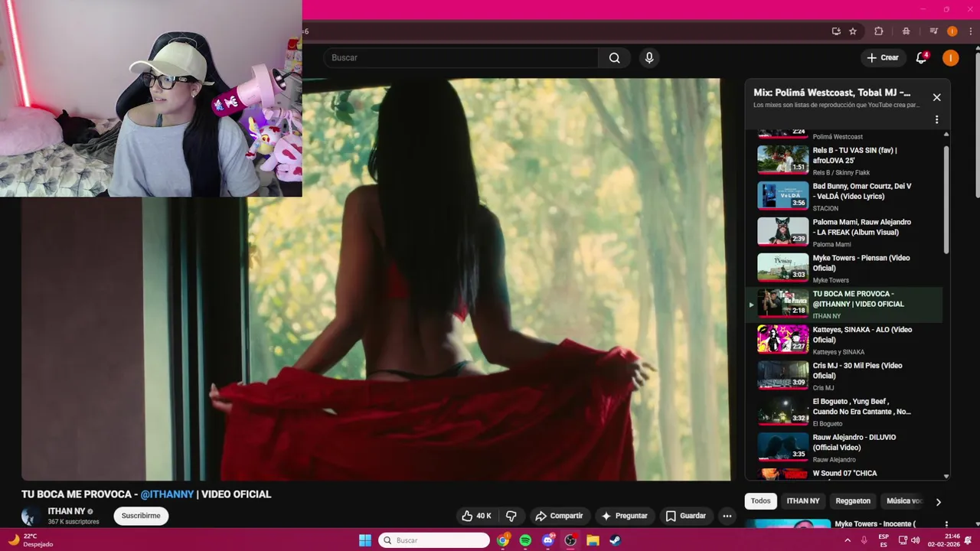Open more actions ellipsis under video
The image size is (980, 551).
pyautogui.click(x=727, y=516)
